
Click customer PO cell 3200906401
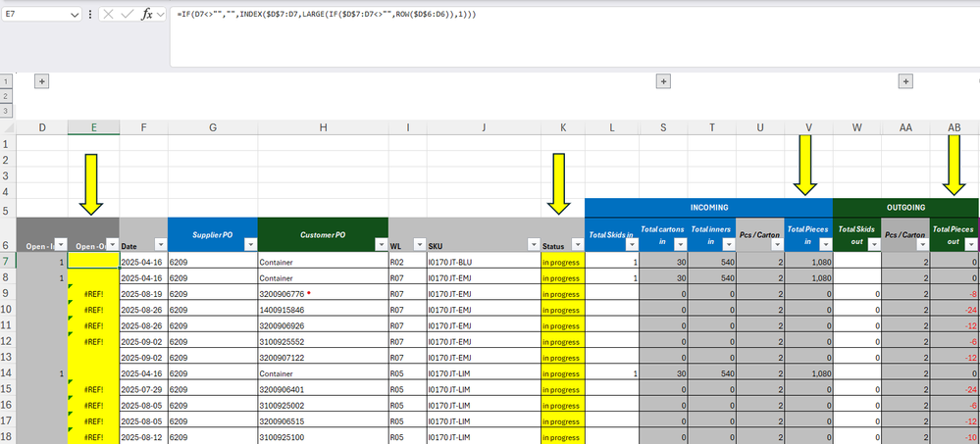(323, 390)
